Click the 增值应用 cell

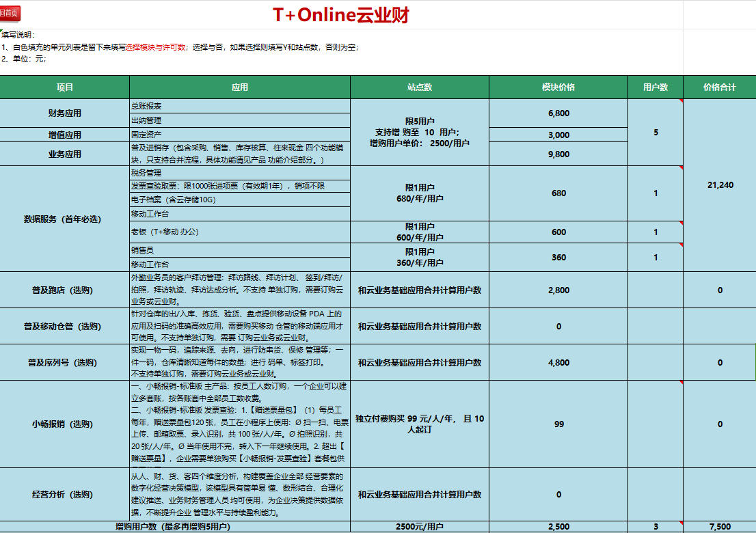click(x=65, y=135)
